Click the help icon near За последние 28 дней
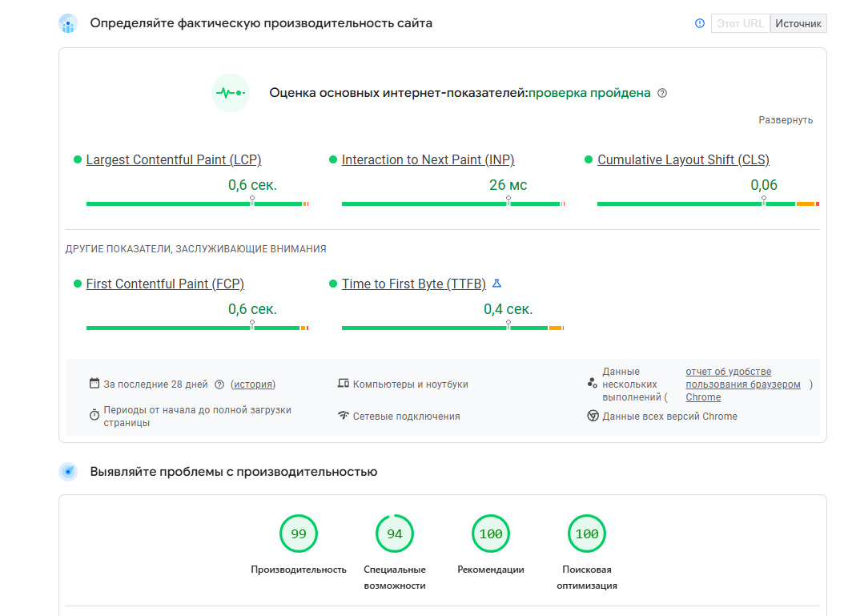Screen dimensions: 848x616 (x=219, y=384)
